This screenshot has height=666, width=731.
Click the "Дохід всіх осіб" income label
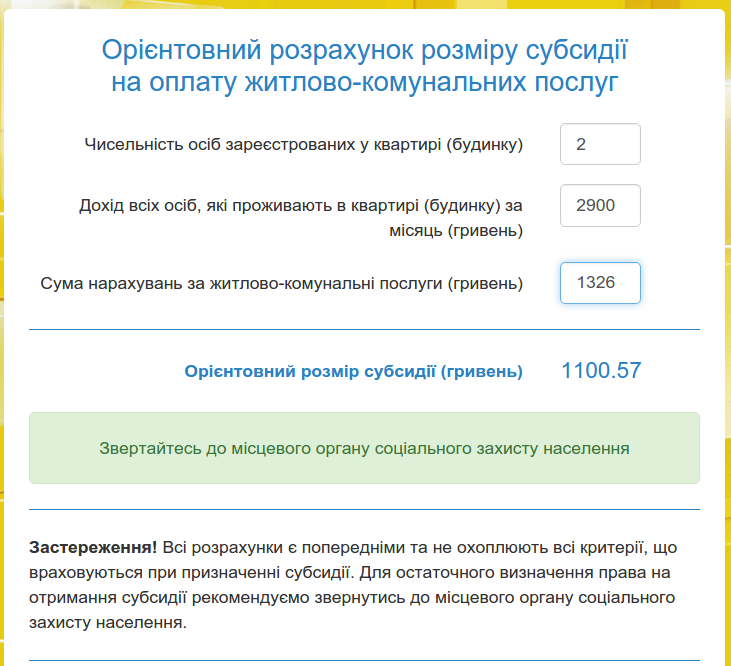click(300, 207)
